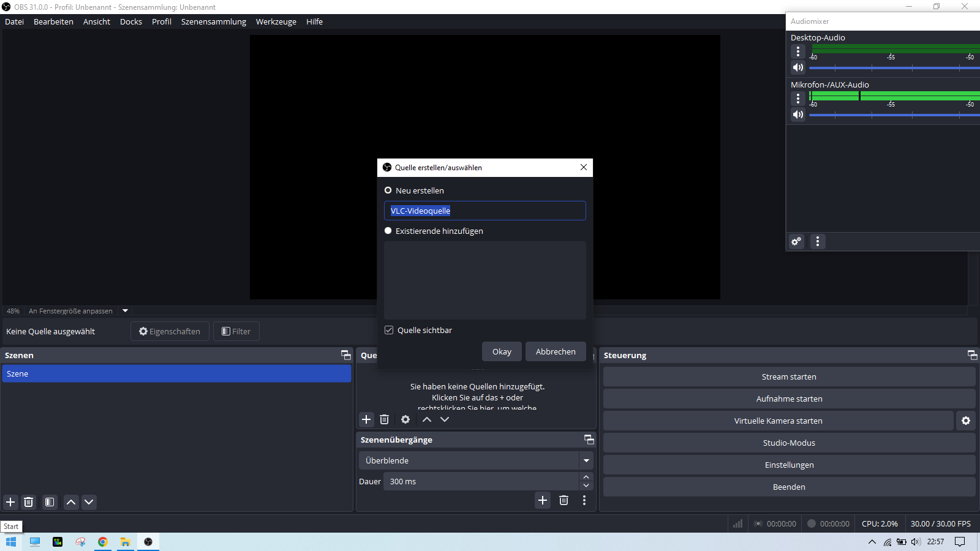The height and width of the screenshot is (551, 980).
Task: Mute the Mikrofon-/AUX-Audio channel
Action: click(797, 114)
